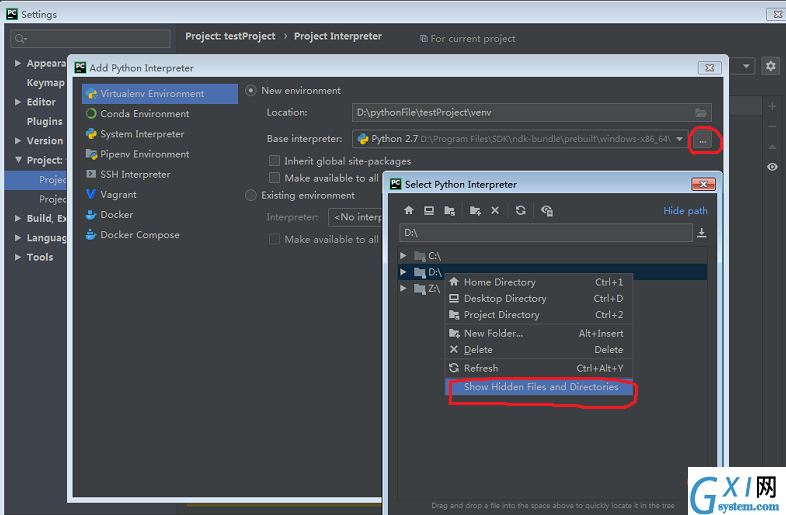
Task: Choose New Folder... from context menu
Action: click(x=539, y=333)
